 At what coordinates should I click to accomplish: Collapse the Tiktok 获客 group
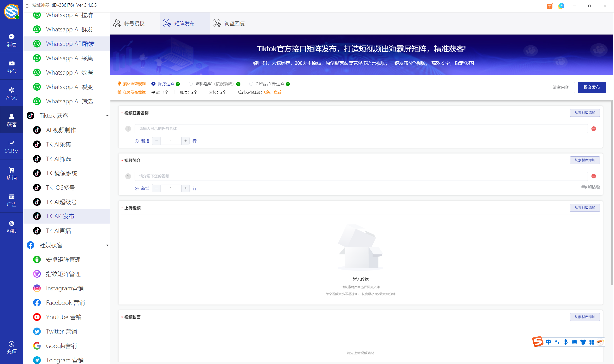(x=107, y=116)
